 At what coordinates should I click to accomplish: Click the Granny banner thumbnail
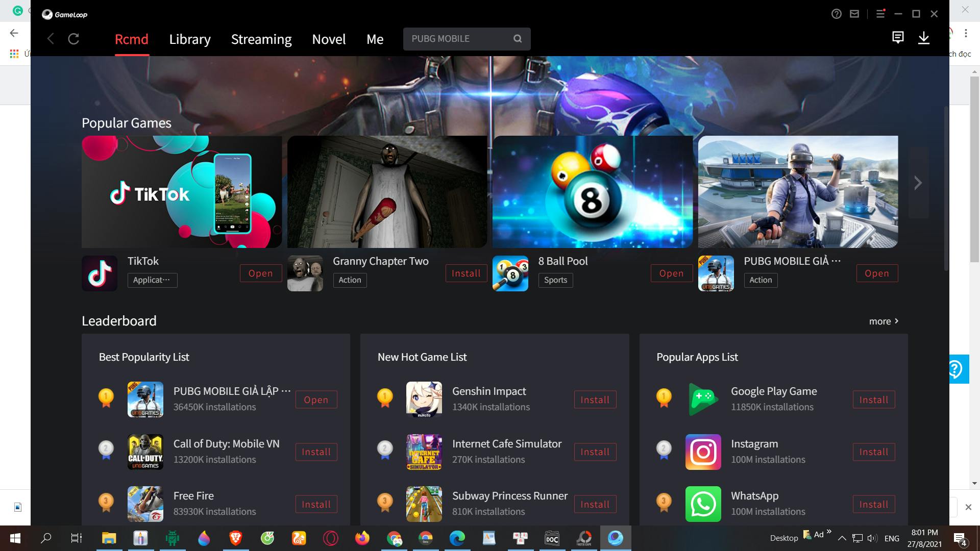(387, 192)
